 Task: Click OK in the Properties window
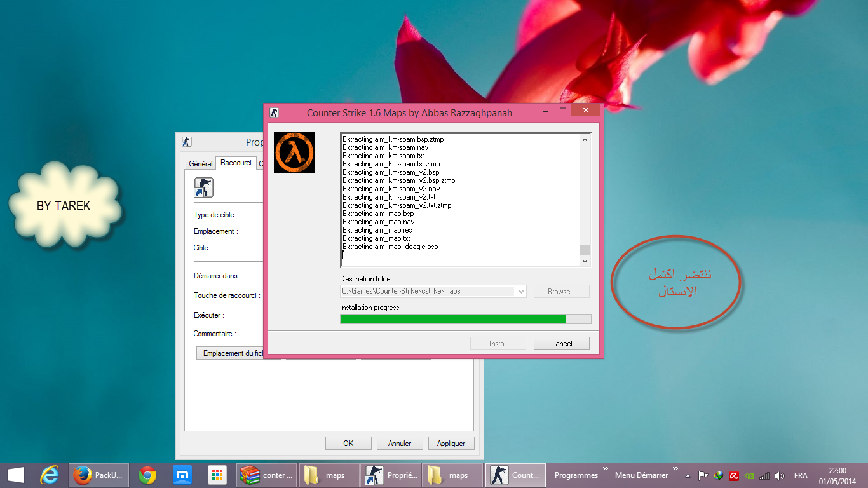[348, 444]
